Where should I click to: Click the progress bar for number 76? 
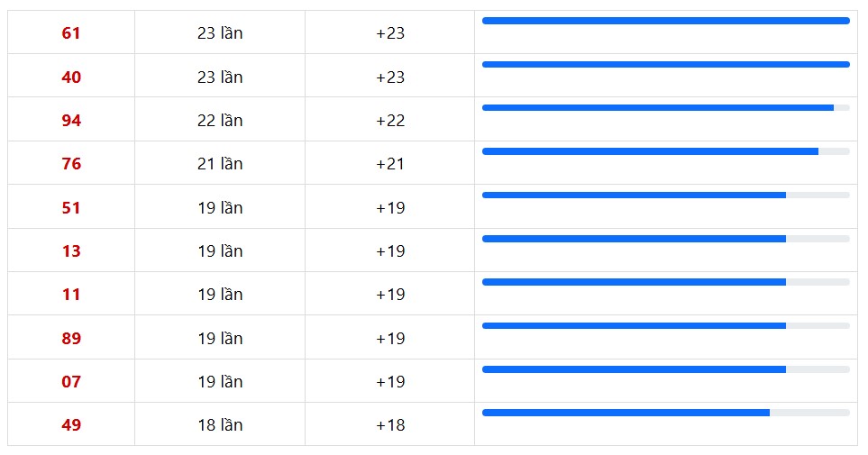[665, 151]
